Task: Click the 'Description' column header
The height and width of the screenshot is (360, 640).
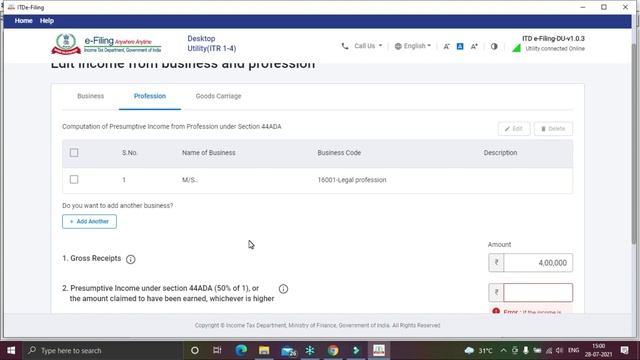Action: click(x=500, y=153)
